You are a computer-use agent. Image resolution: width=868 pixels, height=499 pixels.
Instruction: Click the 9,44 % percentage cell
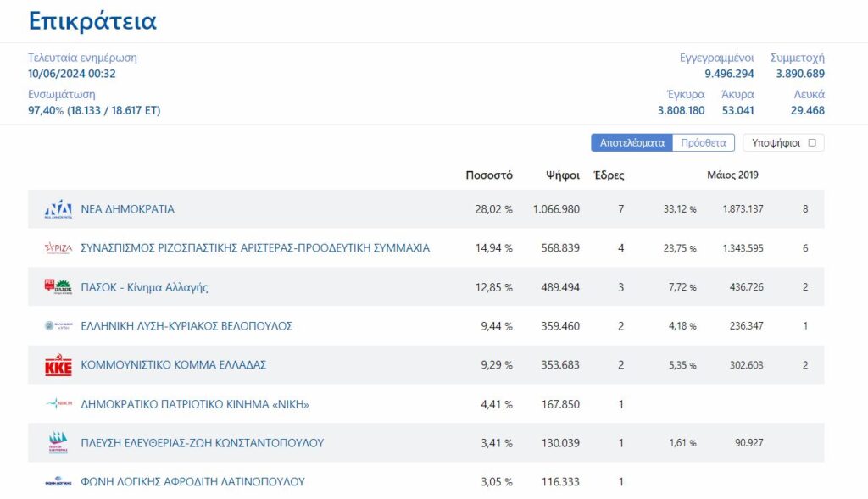click(497, 326)
